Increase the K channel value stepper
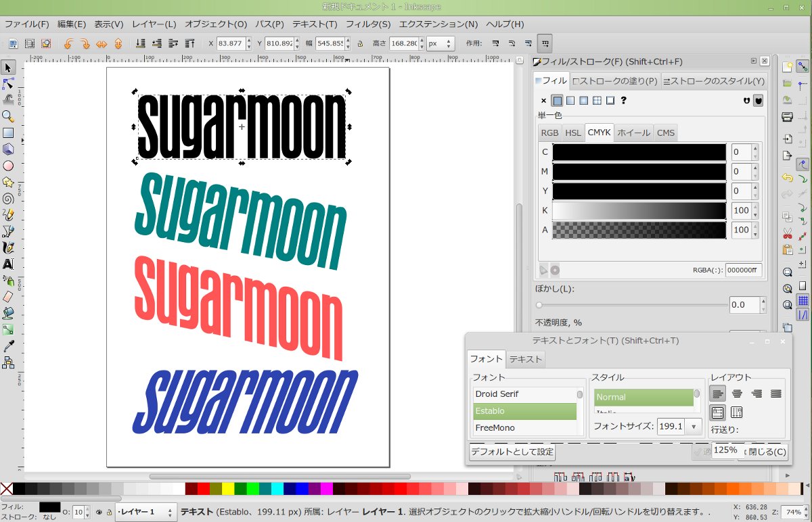Image resolution: width=812 pixels, height=522 pixels. [755, 207]
